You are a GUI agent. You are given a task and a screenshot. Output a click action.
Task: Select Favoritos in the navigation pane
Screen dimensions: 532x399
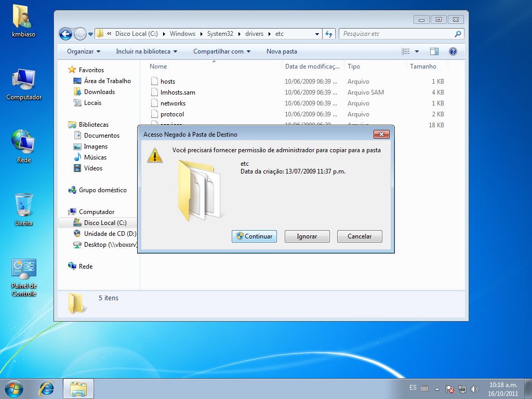point(91,70)
